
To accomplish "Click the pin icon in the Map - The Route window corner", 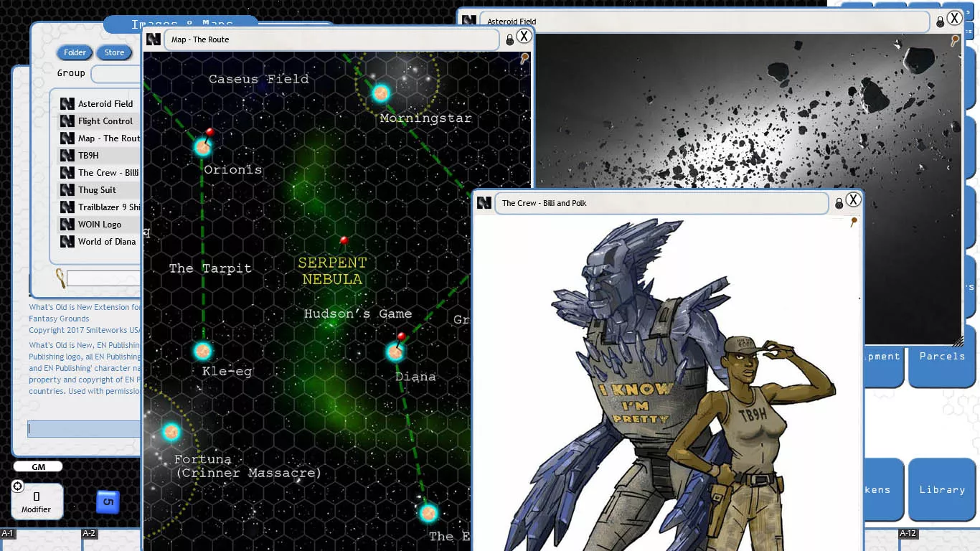I will 524,58.
